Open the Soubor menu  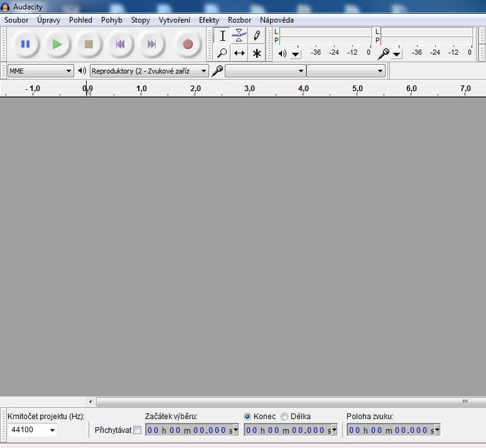click(x=16, y=20)
